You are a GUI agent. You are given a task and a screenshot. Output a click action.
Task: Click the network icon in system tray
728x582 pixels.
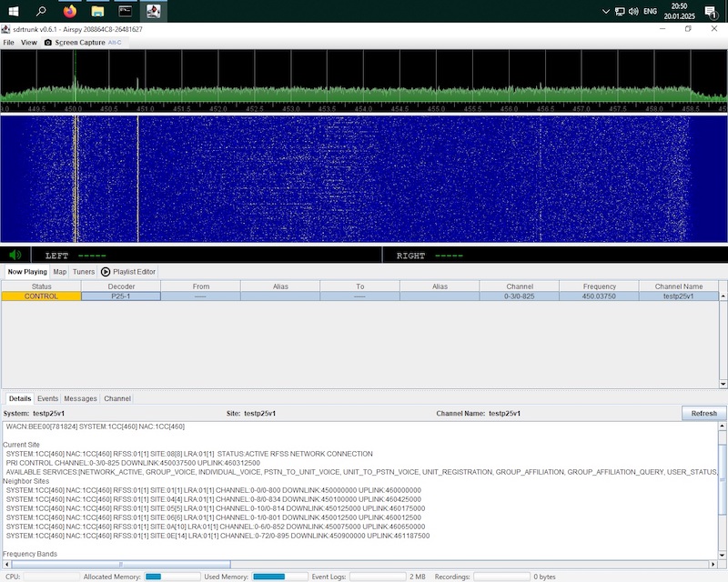(x=621, y=12)
